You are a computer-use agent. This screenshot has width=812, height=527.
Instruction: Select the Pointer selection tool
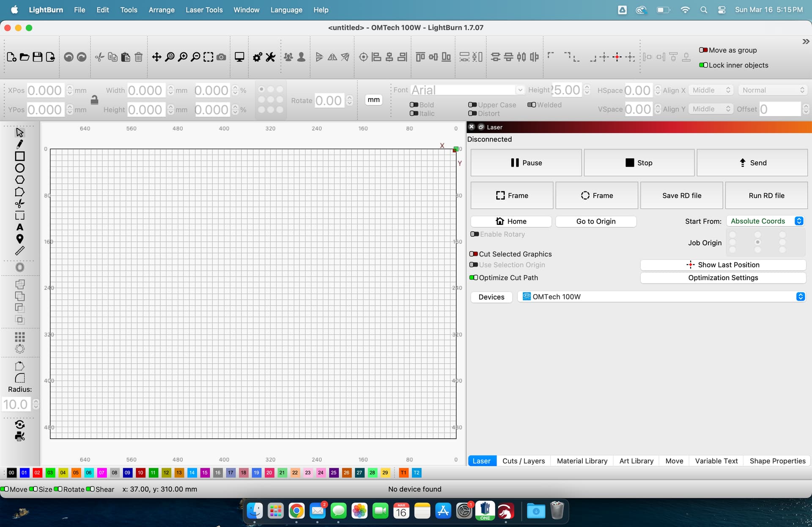click(x=19, y=132)
